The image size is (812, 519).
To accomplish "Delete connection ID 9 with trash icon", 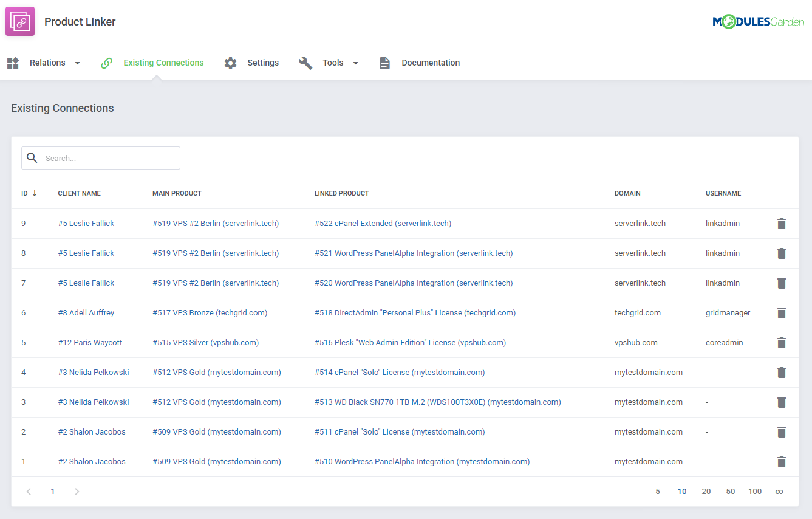I will [782, 224].
